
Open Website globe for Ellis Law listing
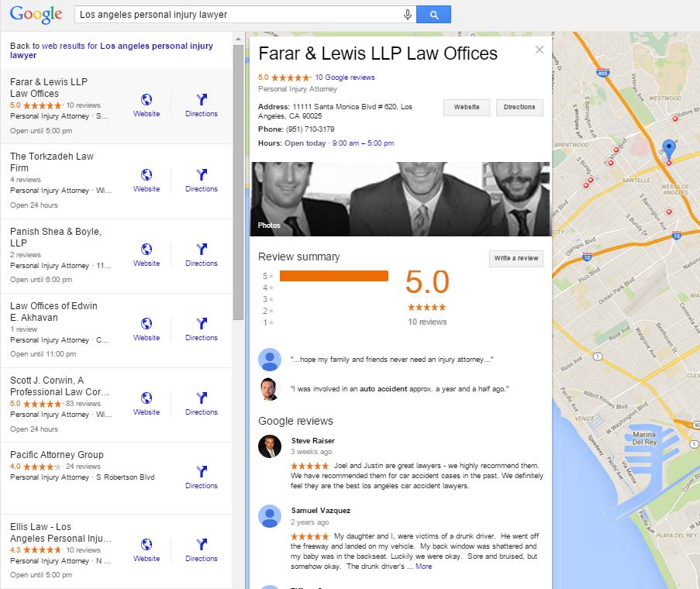coord(147,544)
